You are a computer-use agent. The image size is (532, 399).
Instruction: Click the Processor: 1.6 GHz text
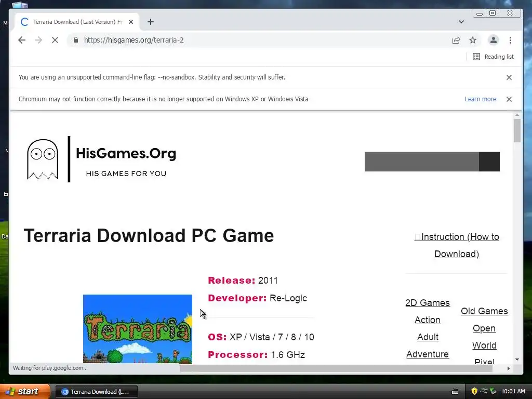tap(257, 354)
